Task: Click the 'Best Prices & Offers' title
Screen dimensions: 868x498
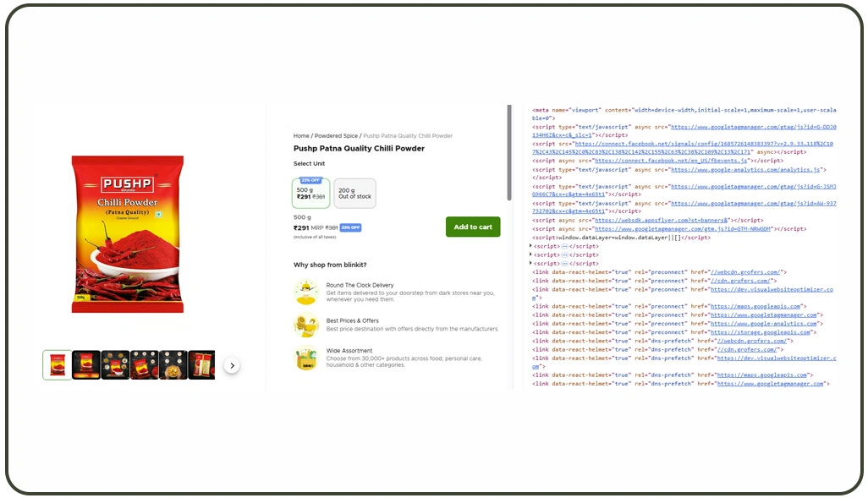Action: (352, 320)
